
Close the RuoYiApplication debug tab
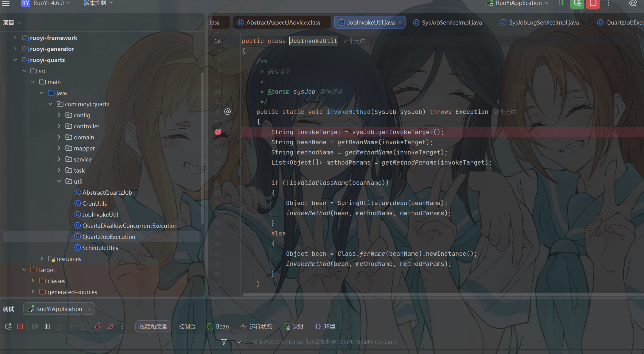pyautogui.click(x=90, y=309)
